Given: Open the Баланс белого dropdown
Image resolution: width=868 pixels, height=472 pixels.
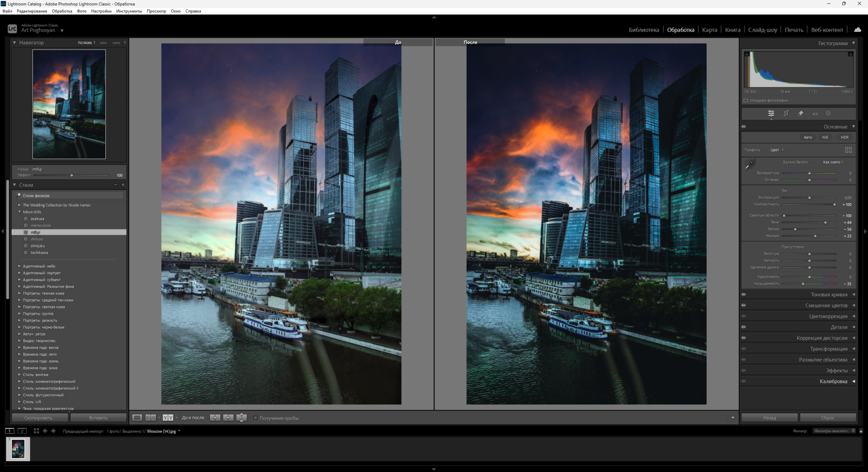Looking at the screenshot, I should coord(833,162).
